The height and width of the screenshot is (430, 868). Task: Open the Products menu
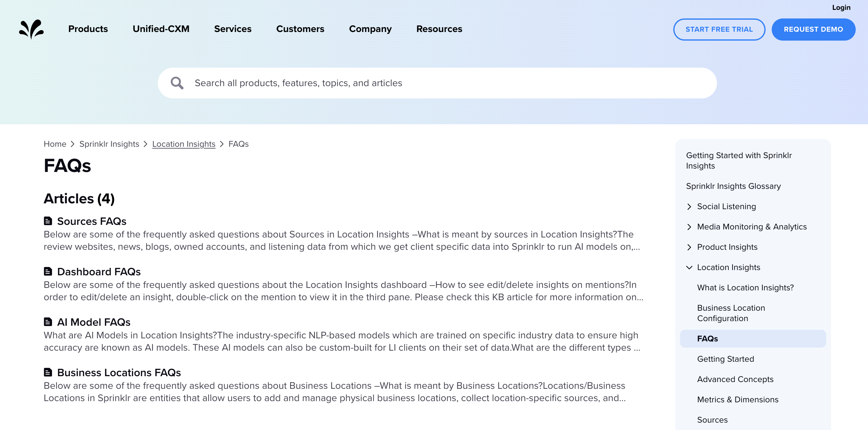88,29
